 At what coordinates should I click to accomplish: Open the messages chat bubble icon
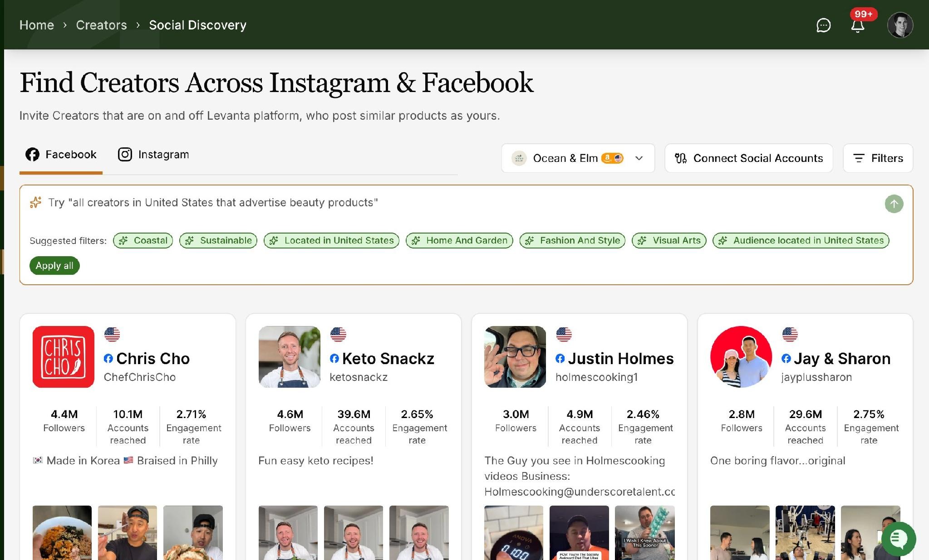[x=823, y=25]
